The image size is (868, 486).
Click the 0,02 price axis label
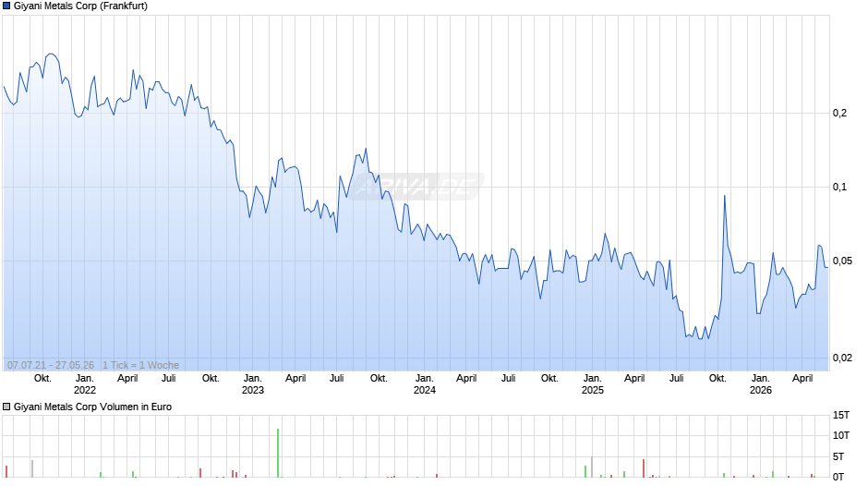coord(842,358)
